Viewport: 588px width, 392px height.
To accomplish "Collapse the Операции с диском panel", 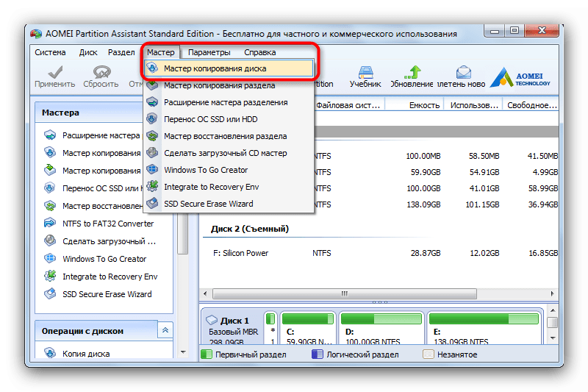I will coord(165,330).
